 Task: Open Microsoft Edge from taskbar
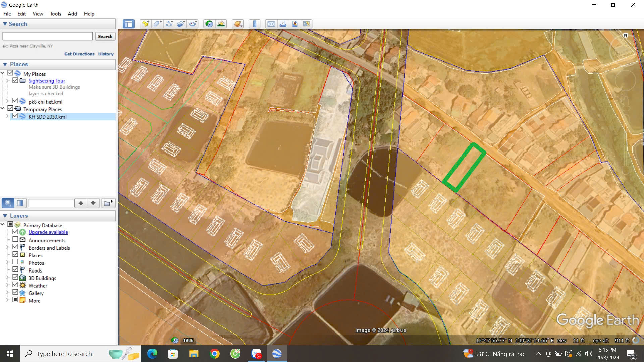pyautogui.click(x=152, y=354)
